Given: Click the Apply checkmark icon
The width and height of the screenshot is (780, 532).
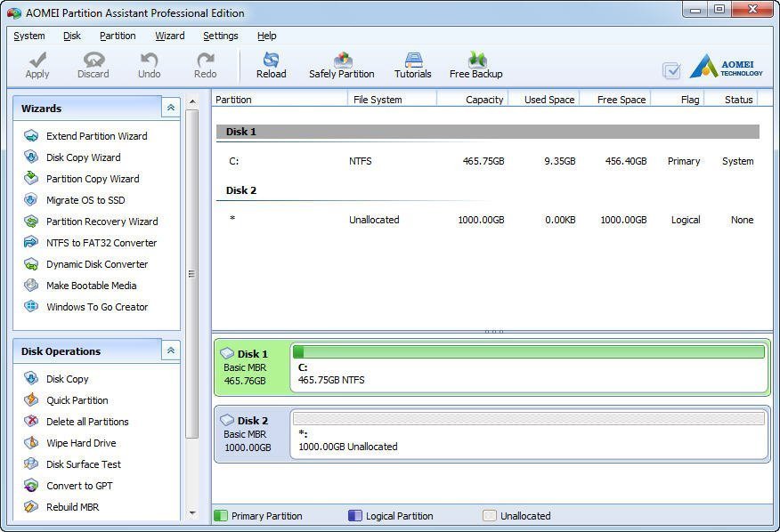Looking at the screenshot, I should [x=37, y=60].
